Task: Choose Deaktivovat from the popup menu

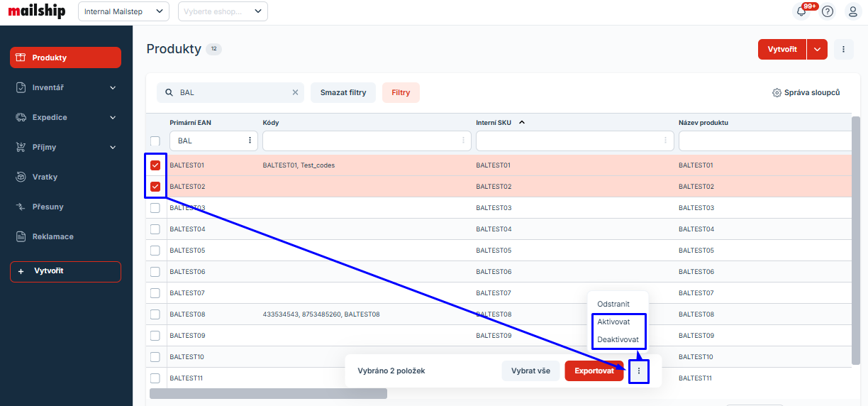Action: (x=618, y=339)
